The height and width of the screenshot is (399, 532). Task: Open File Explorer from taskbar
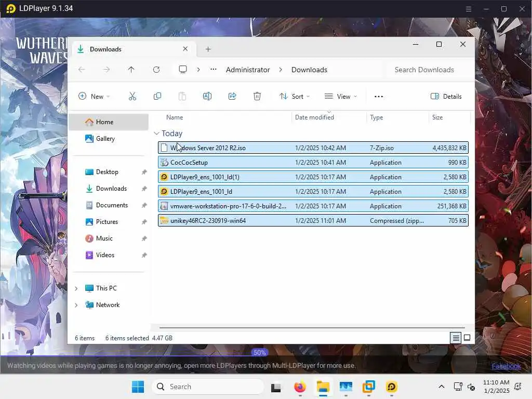click(323, 387)
